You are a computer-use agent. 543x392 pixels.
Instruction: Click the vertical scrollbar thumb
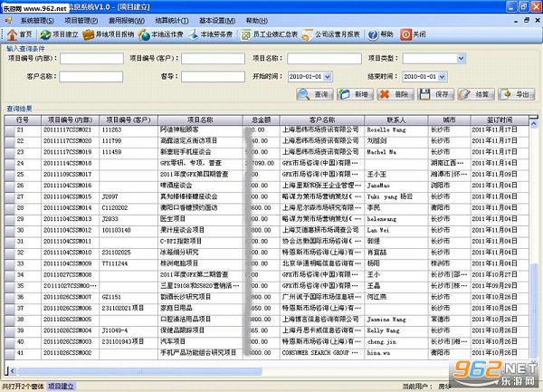point(534,310)
